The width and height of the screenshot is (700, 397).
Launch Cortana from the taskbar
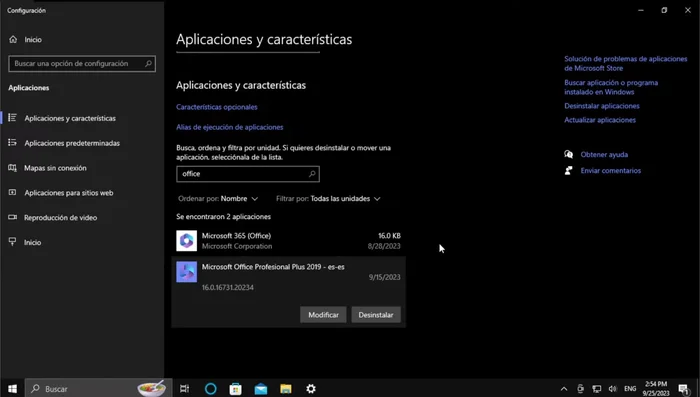click(x=210, y=389)
